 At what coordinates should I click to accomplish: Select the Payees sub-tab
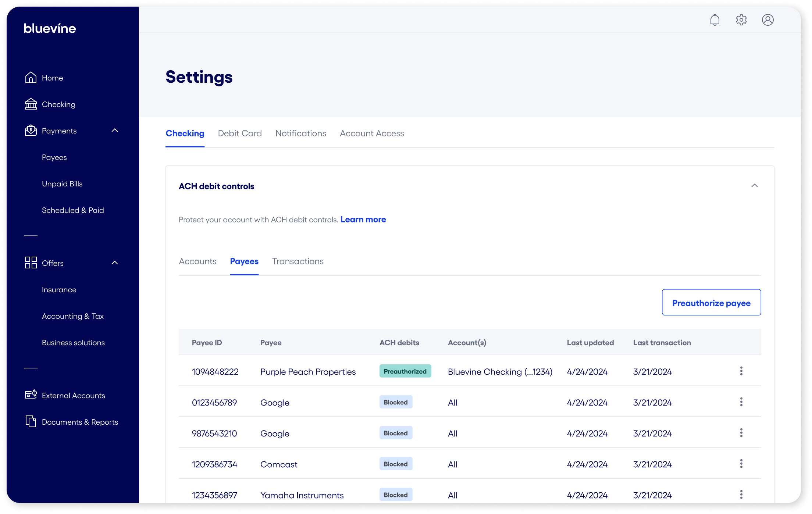pos(244,261)
